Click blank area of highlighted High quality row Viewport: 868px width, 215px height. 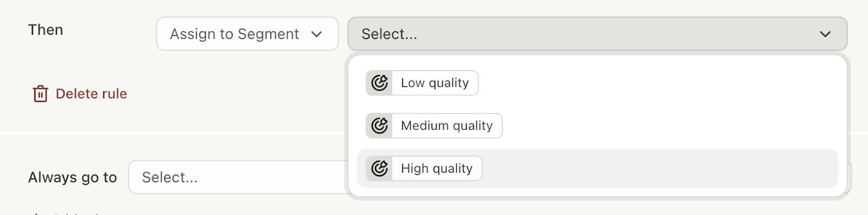click(659, 169)
